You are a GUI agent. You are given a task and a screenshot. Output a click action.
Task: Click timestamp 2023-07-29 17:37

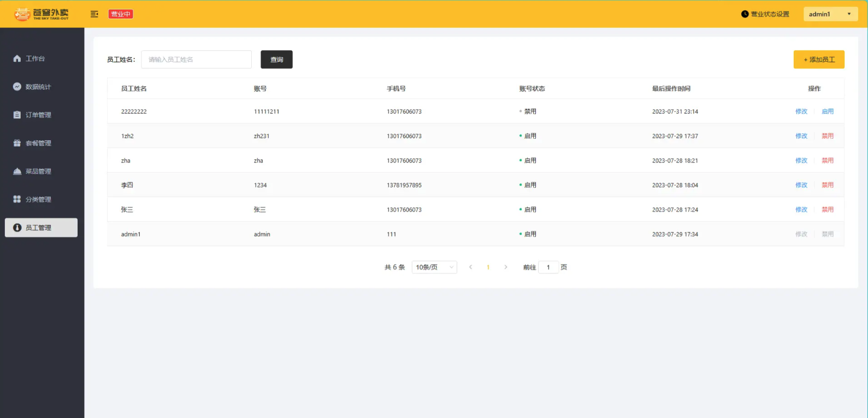[x=675, y=136]
